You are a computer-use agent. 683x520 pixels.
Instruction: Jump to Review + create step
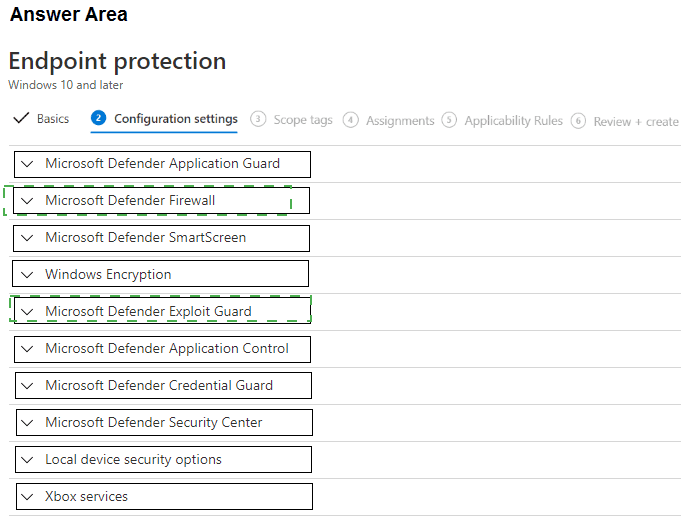[x=635, y=122]
